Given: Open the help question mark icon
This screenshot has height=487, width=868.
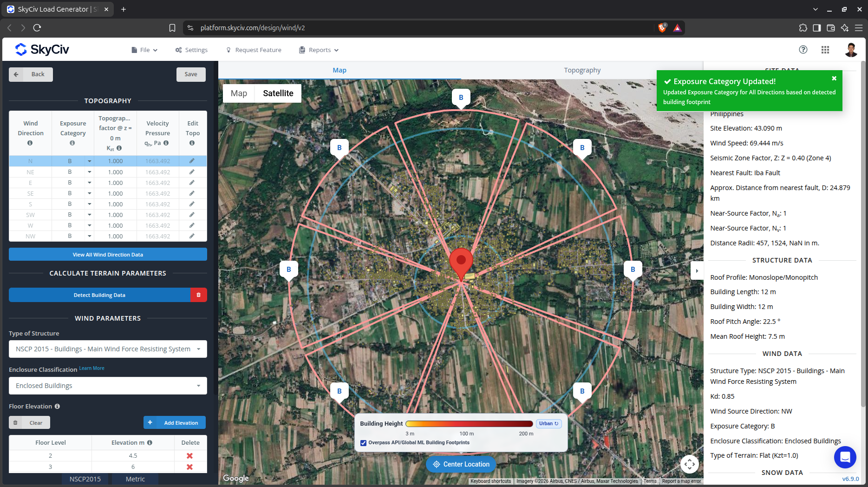Looking at the screenshot, I should [803, 50].
